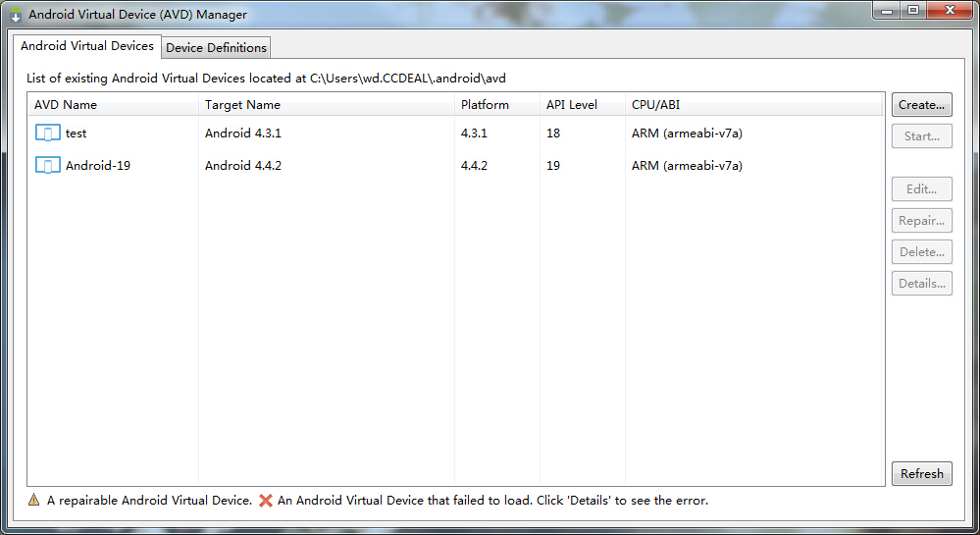Sort by the CPU/ABI column header

pos(753,104)
